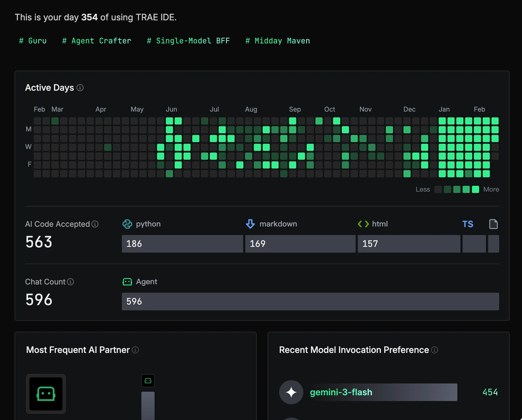
Task: Click the Agent robot icon under Chat Count
Action: pos(127,282)
